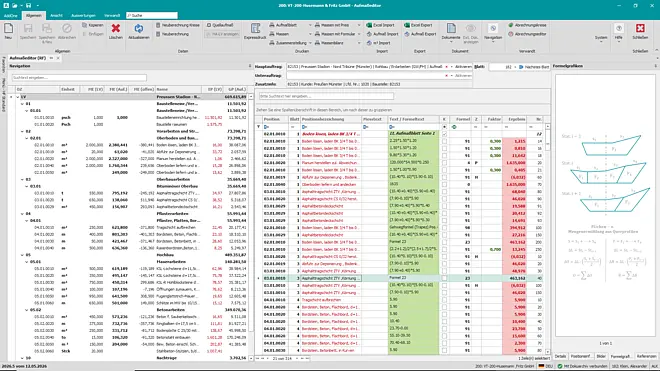Click the Navigation search text field
Viewport: 660px width, 371px height.
(79, 77)
